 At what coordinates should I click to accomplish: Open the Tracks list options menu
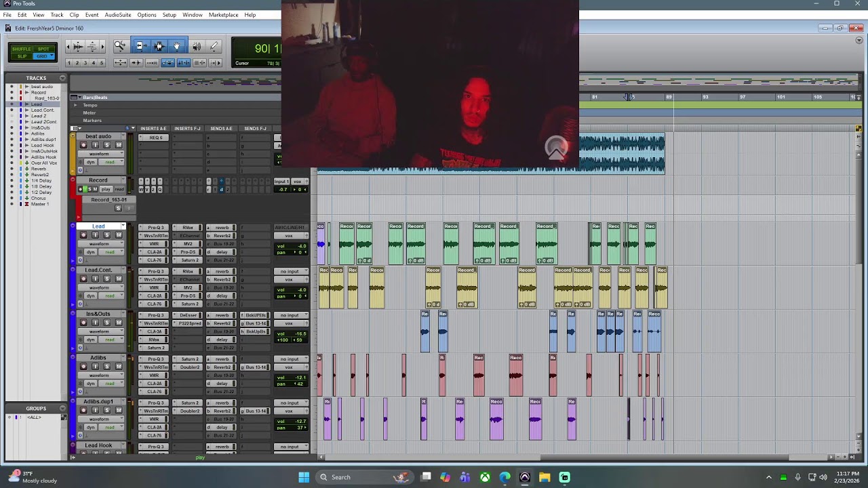62,78
